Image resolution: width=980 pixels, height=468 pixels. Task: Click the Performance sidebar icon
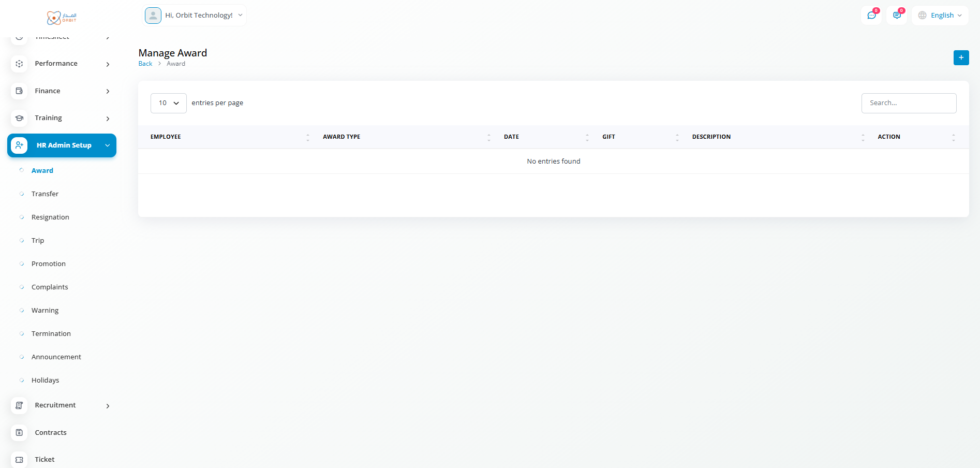pyautogui.click(x=19, y=64)
